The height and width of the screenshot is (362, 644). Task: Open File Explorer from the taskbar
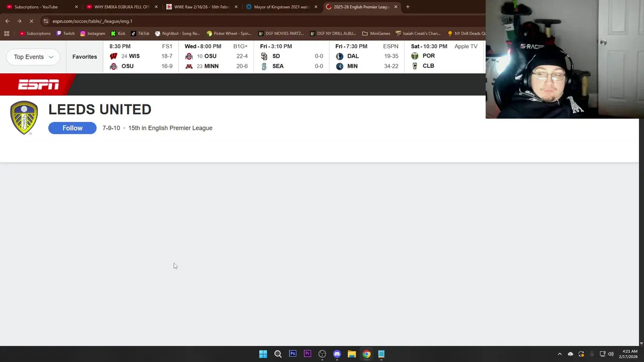(x=352, y=354)
